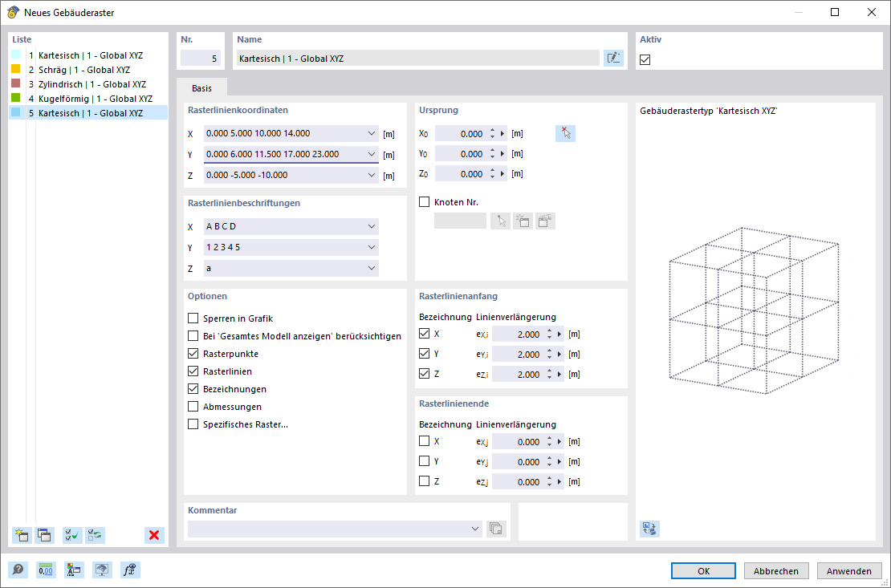Click the Anwenden button
This screenshot has width=891, height=588.
(x=849, y=571)
